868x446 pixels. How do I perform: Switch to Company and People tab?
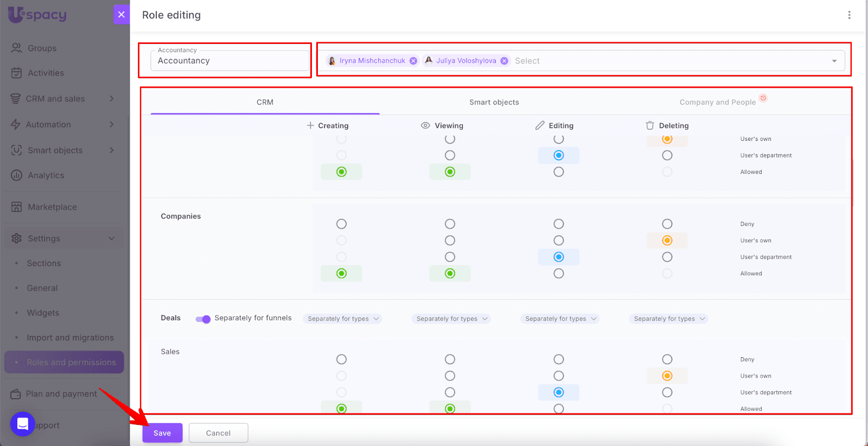[717, 102]
